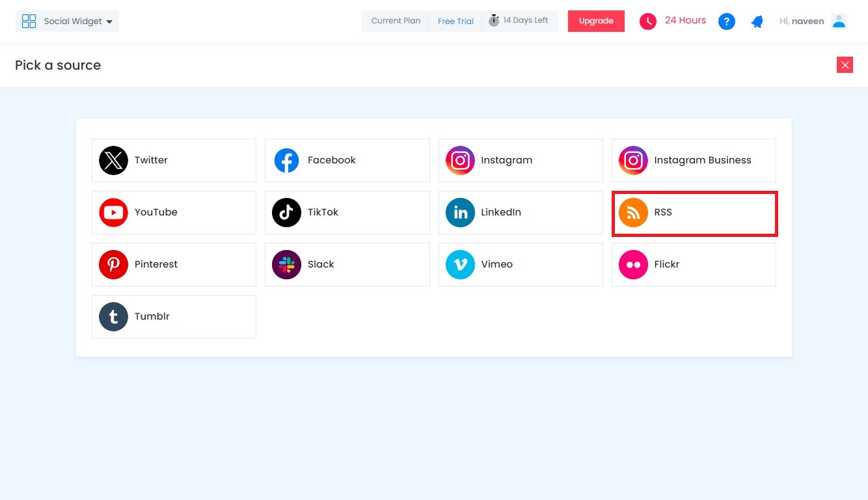Select the Slack source label

click(321, 264)
